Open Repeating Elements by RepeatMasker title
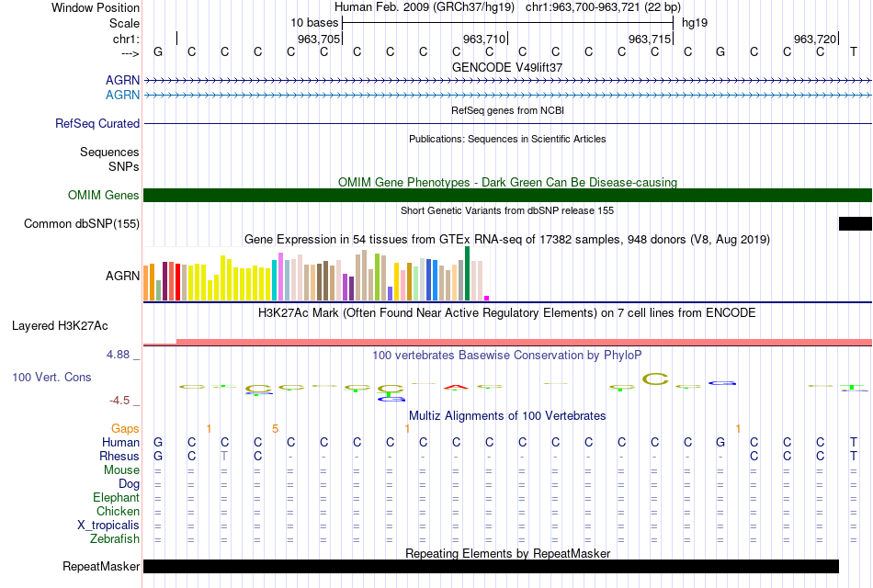This screenshot has height=588, width=873. [507, 553]
